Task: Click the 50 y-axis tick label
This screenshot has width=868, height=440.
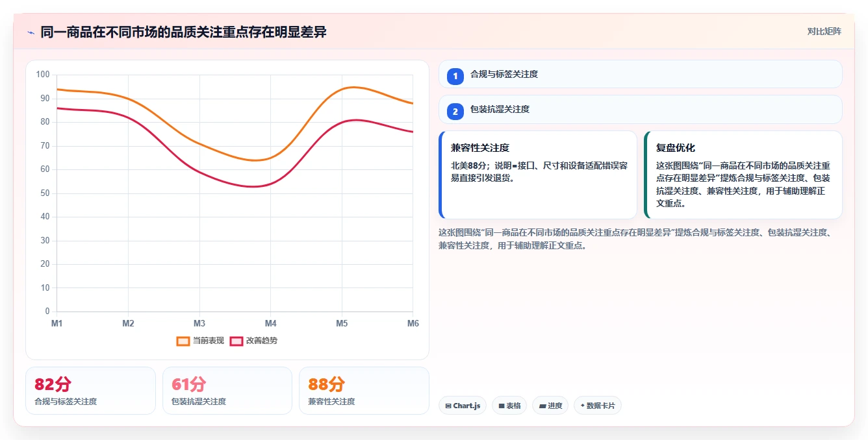Action: (x=45, y=193)
